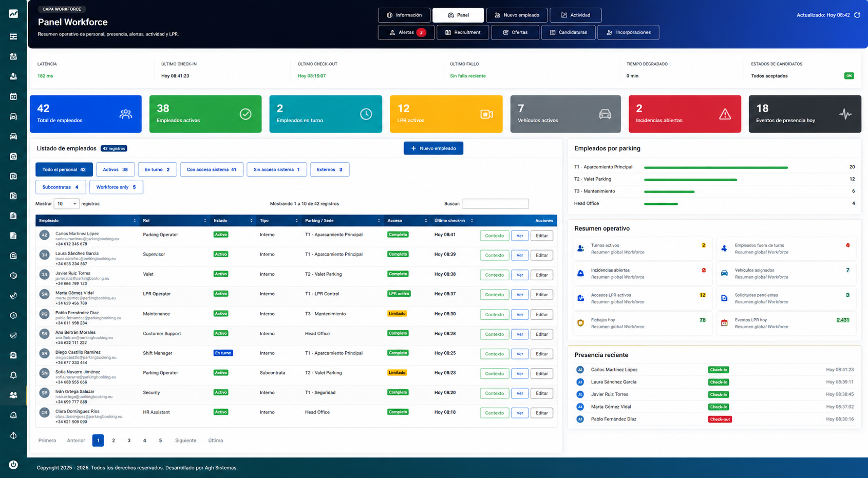Sort the table by Acceso column
The image size is (868, 478).
point(407,221)
